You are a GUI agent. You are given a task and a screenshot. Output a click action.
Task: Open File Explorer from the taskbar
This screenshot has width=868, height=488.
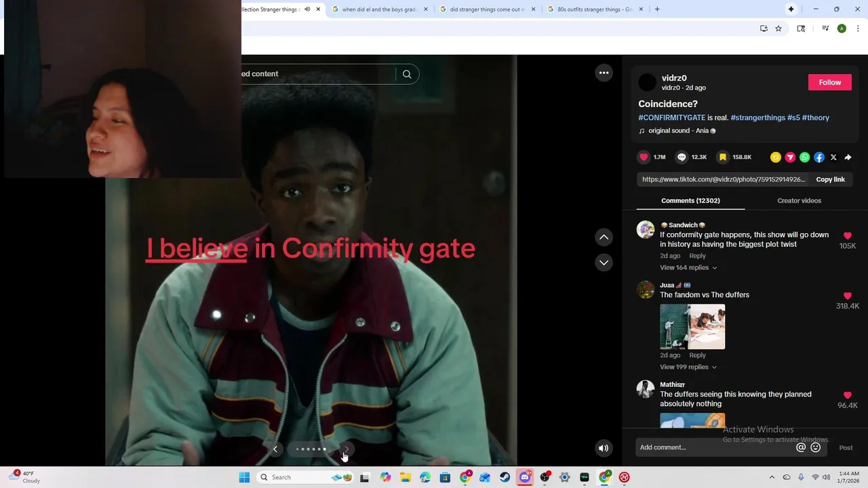(x=406, y=477)
